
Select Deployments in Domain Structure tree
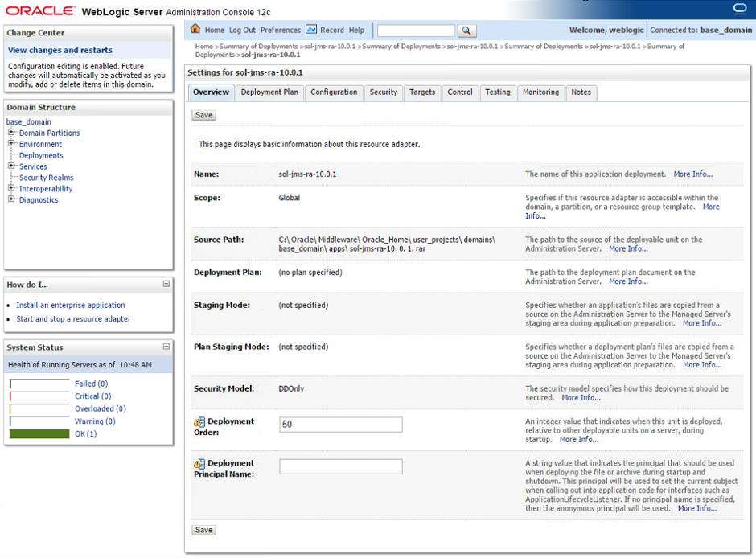[41, 155]
